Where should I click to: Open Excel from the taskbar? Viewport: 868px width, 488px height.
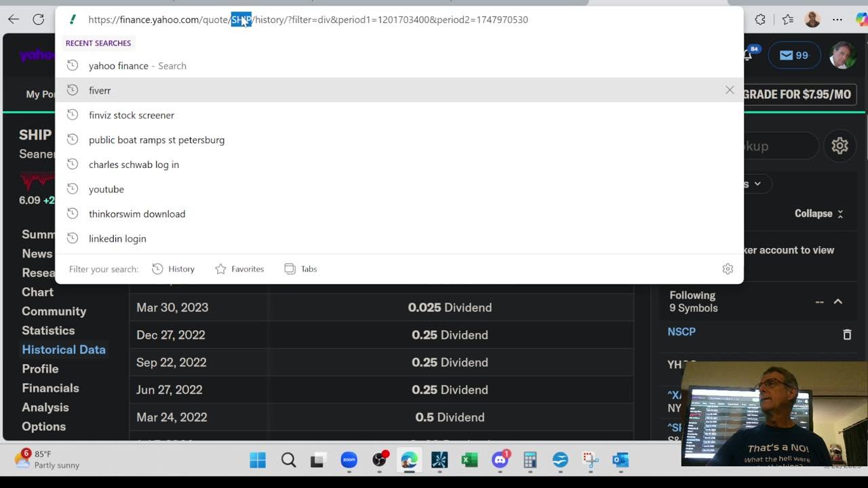469,461
